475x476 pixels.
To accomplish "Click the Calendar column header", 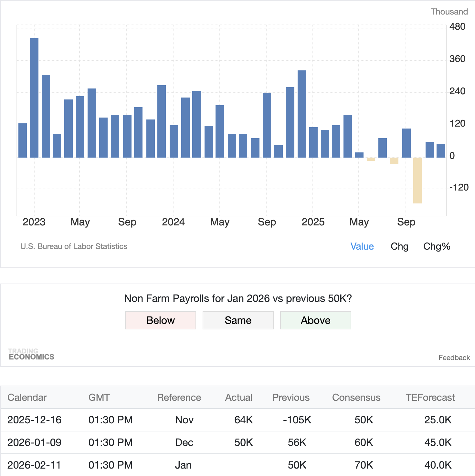I will click(27, 398).
